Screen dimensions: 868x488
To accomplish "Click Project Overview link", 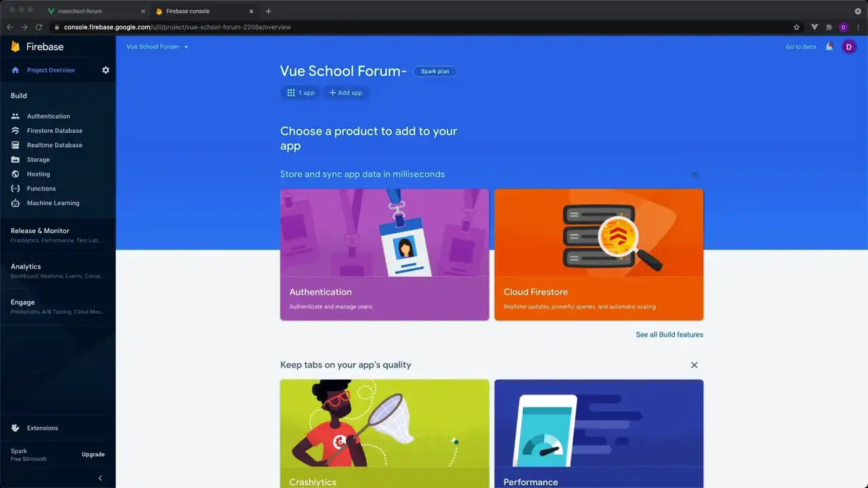I will point(51,70).
